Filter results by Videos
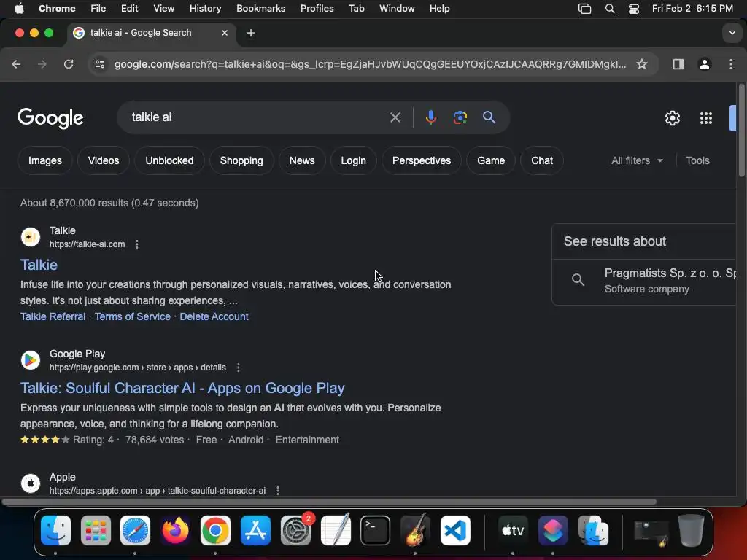 104,160
